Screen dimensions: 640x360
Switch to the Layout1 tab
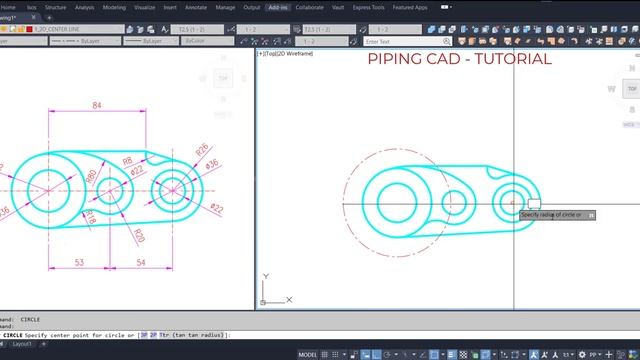pyautogui.click(x=22, y=344)
